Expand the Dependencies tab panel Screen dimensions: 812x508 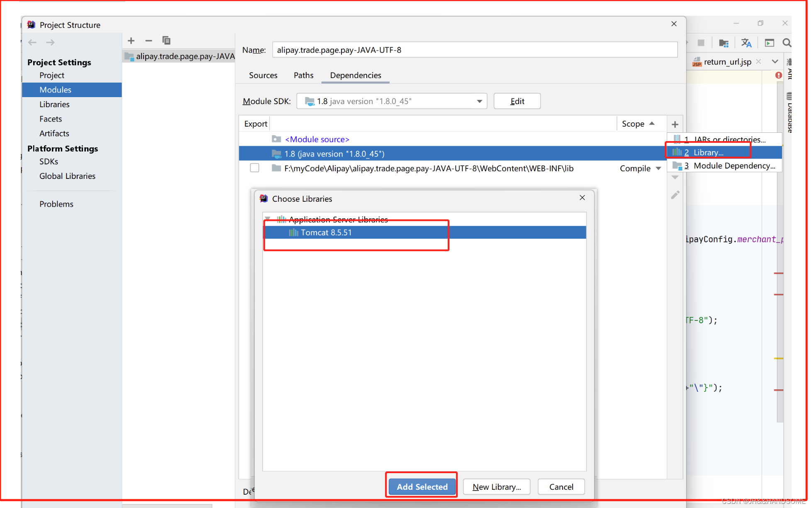[356, 74]
